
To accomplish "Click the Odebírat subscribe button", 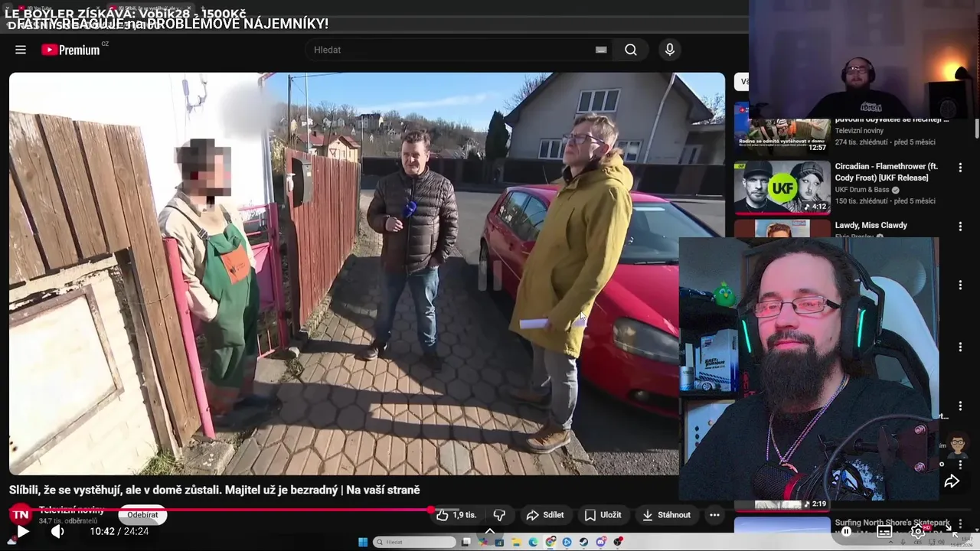I will (x=142, y=515).
